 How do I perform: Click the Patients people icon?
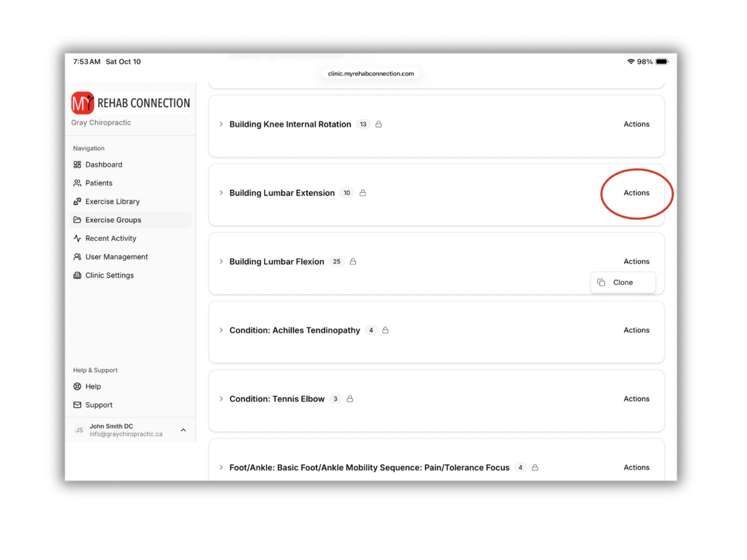click(x=77, y=183)
